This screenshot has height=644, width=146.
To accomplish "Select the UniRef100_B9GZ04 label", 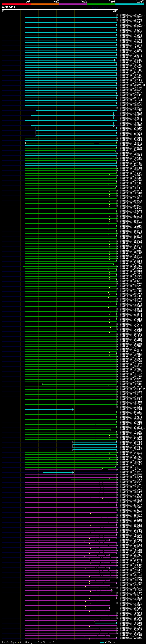I will [x=131, y=42].
